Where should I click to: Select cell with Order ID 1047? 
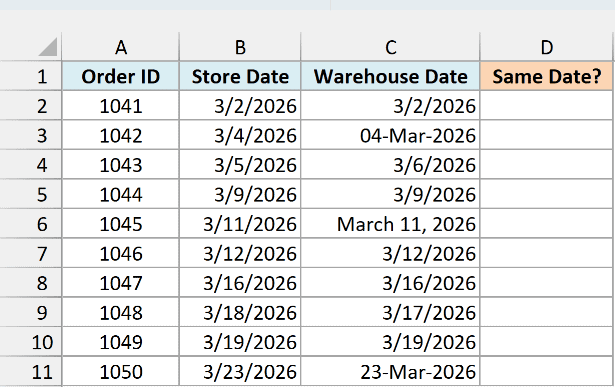tap(120, 283)
